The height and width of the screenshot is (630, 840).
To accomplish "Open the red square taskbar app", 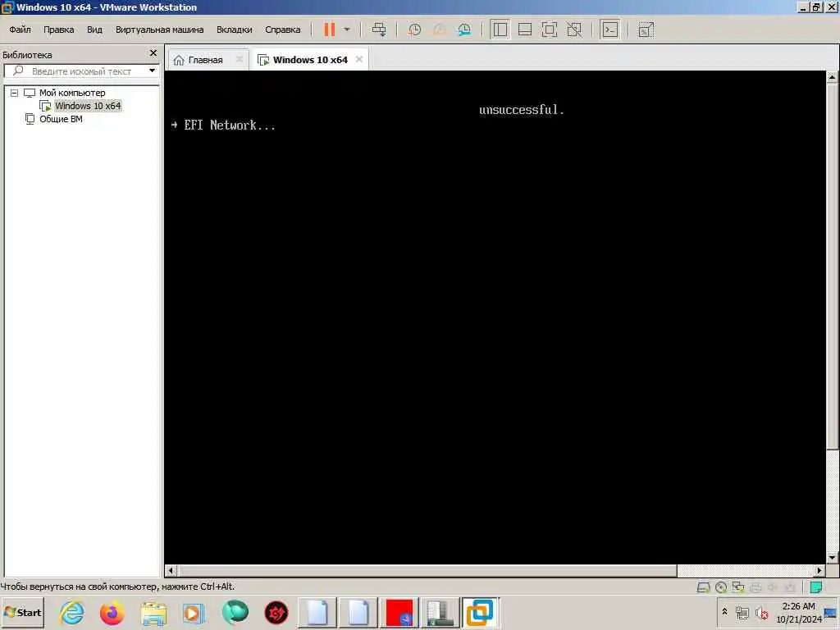I will [399, 612].
